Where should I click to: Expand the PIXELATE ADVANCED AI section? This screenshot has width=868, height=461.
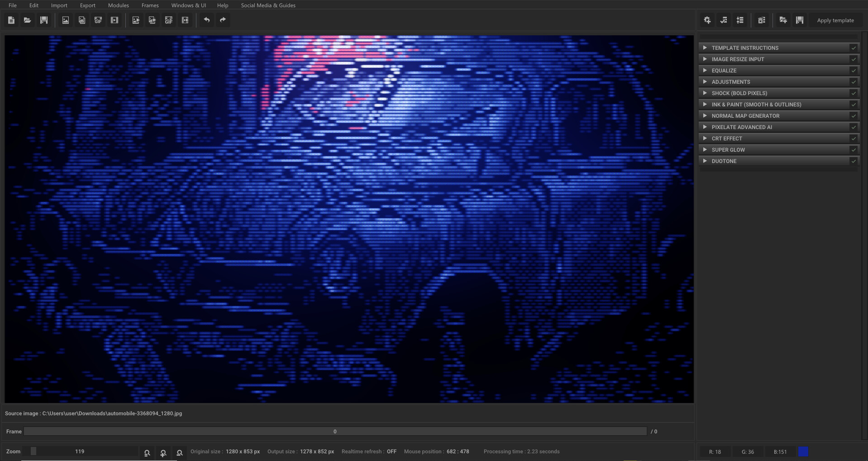(x=706, y=127)
